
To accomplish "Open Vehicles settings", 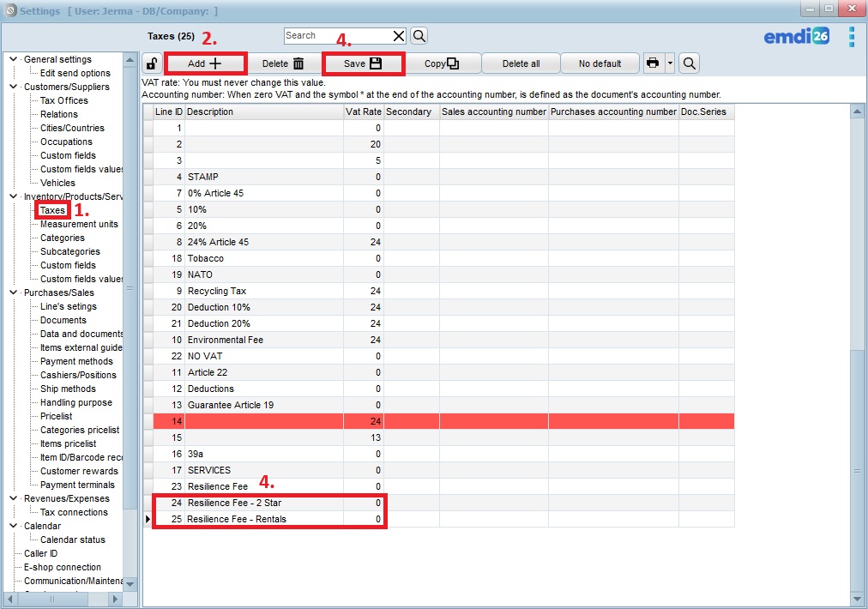I will click(x=57, y=183).
